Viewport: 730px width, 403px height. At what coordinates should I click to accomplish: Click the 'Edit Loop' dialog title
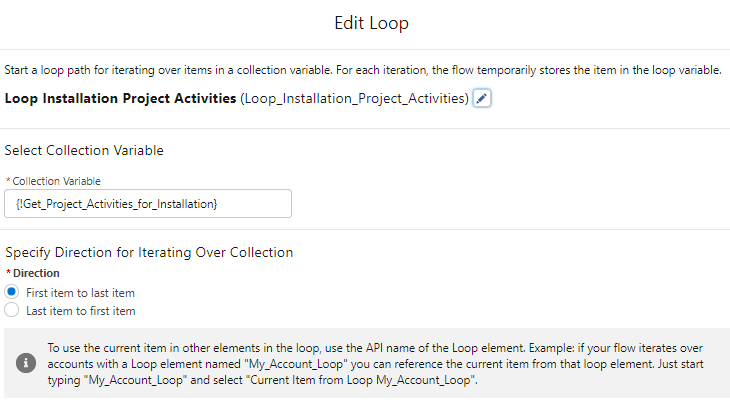pos(364,22)
